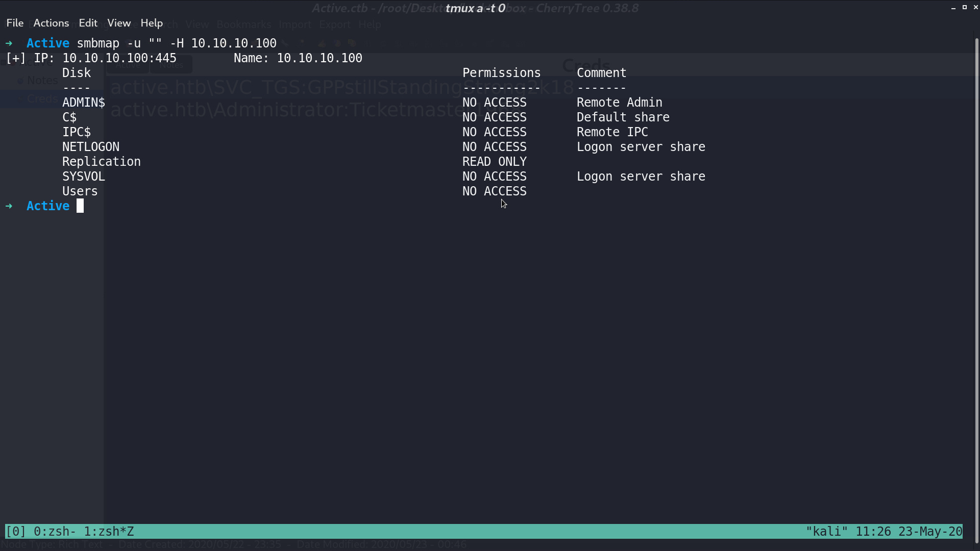This screenshot has height=551, width=980.
Task: Open the Actions menu
Action: 51,23
